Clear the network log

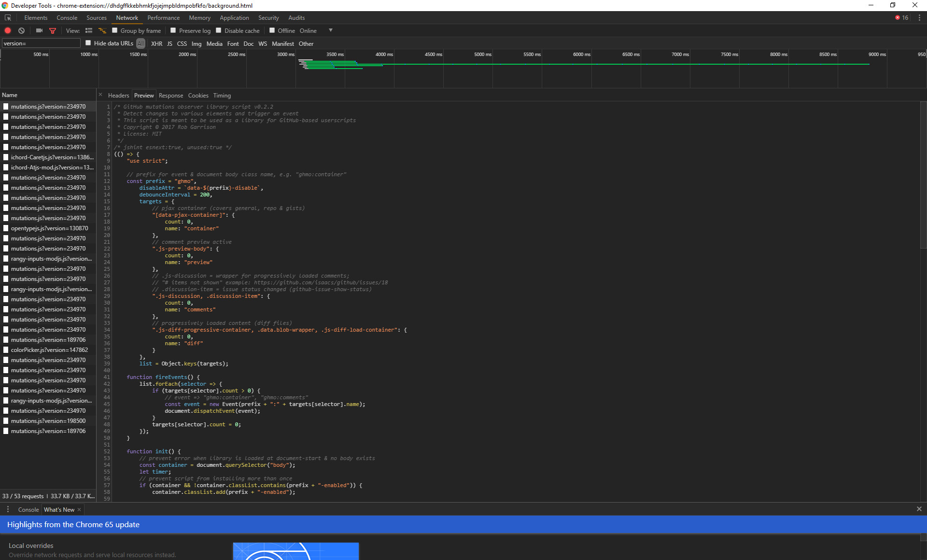[21, 30]
